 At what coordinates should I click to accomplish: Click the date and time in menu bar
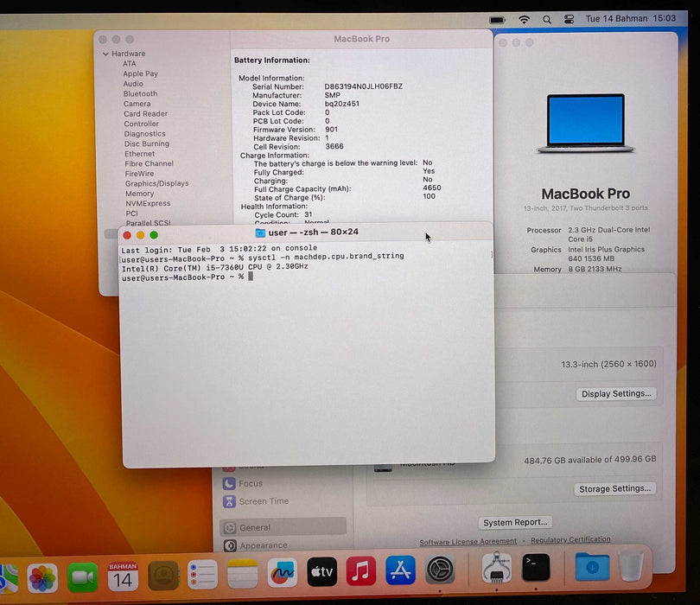630,18
